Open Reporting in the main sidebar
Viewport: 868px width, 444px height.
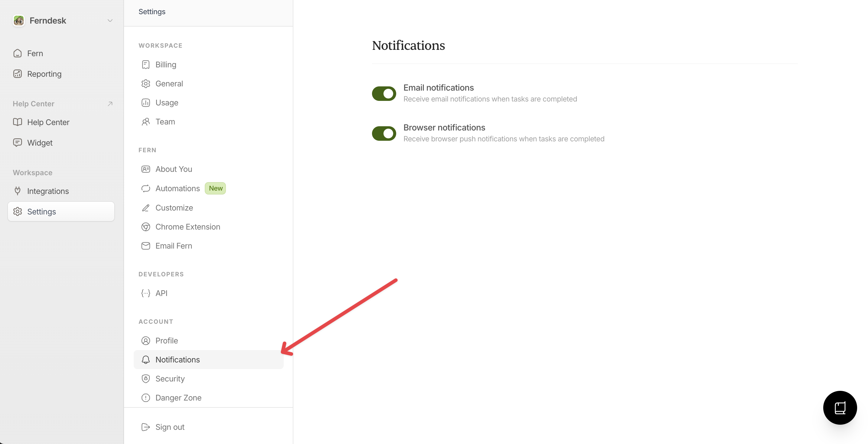tap(44, 74)
